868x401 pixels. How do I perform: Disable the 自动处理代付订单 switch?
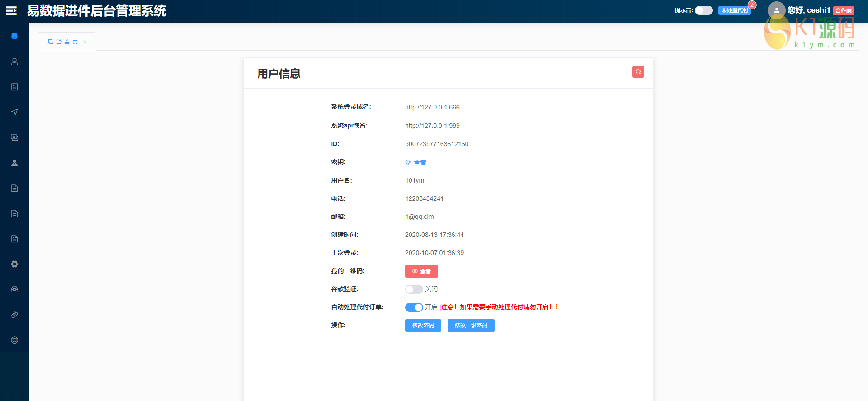[x=414, y=307]
